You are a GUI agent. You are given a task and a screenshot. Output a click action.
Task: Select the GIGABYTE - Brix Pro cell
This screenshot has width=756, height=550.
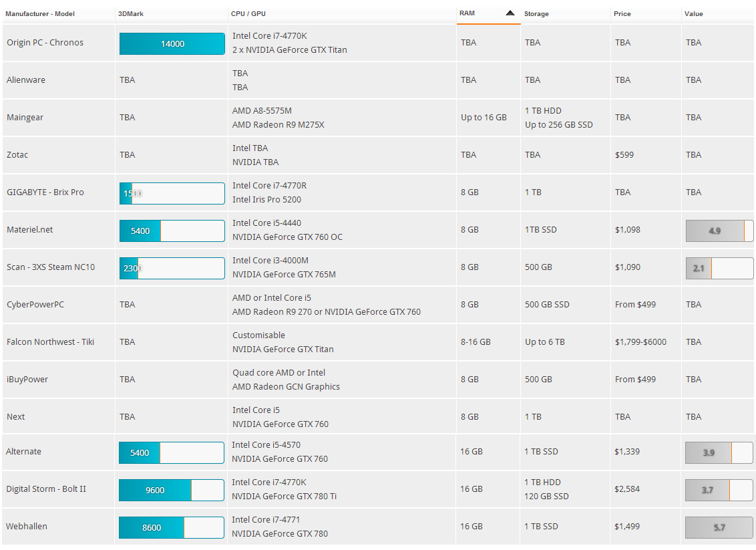click(45, 192)
